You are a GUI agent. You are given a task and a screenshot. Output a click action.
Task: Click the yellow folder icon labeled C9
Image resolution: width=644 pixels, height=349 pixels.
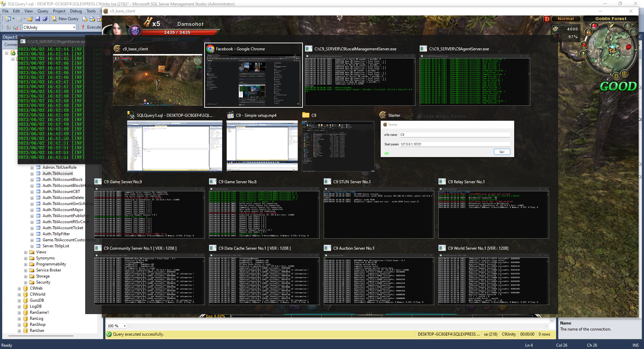point(306,115)
